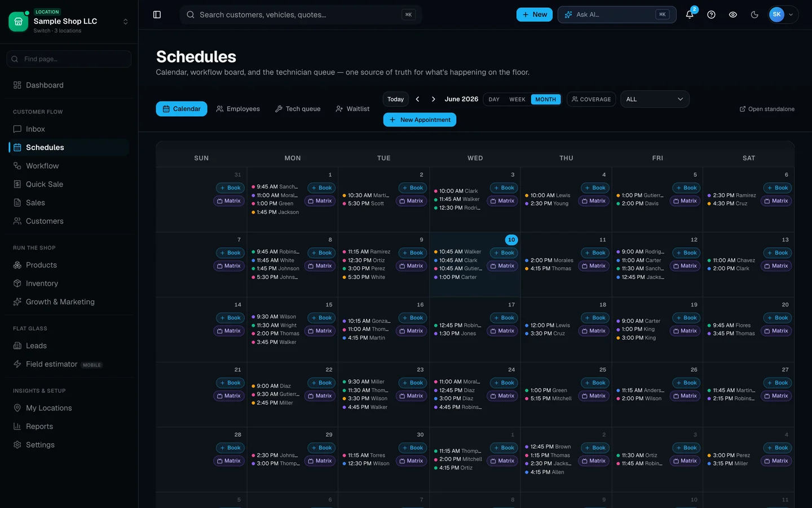The height and width of the screenshot is (508, 812).
Task: Go to previous month arrow
Action: click(418, 99)
